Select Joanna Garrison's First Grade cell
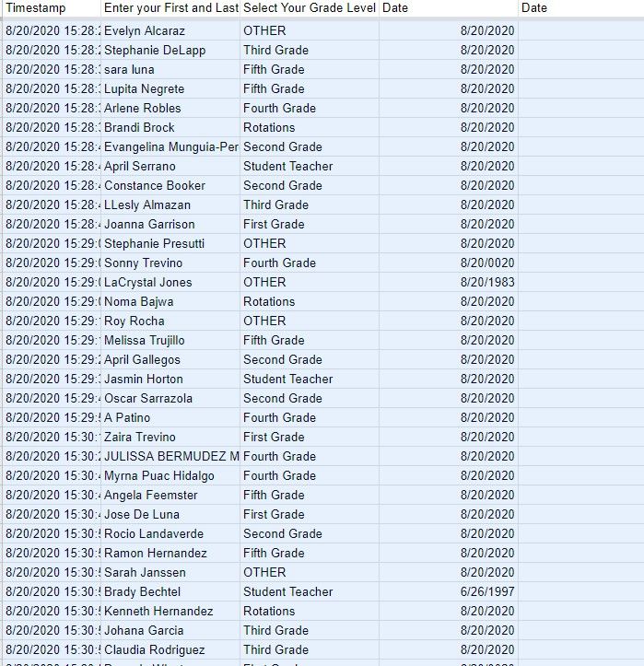This screenshot has width=644, height=666. pos(309,224)
